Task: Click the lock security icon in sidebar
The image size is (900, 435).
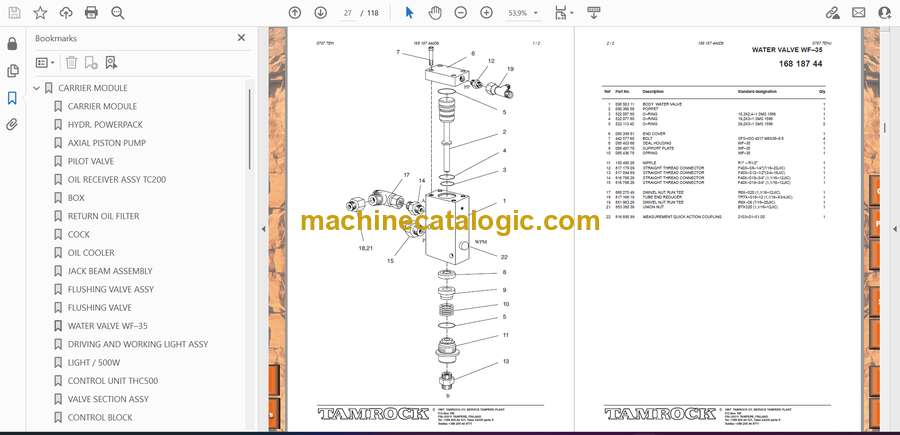Action: tap(12, 44)
